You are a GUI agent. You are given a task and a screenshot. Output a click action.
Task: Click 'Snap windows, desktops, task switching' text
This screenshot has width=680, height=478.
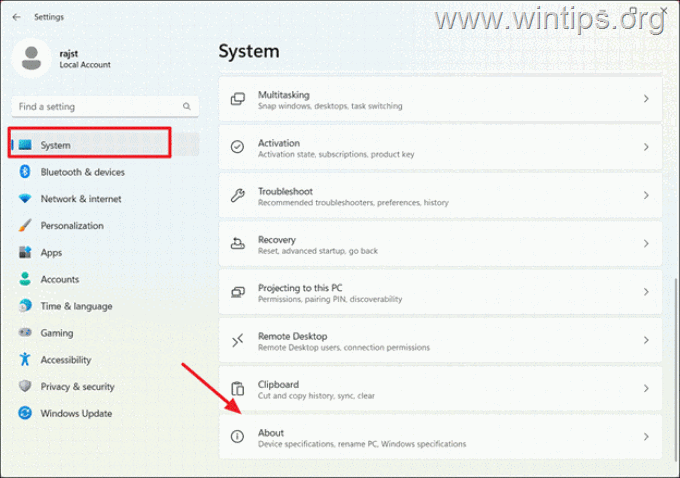(x=330, y=106)
